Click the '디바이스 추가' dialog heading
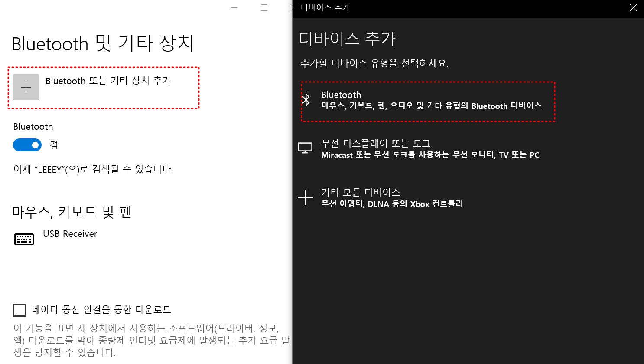This screenshot has height=364, width=644. coord(348,39)
